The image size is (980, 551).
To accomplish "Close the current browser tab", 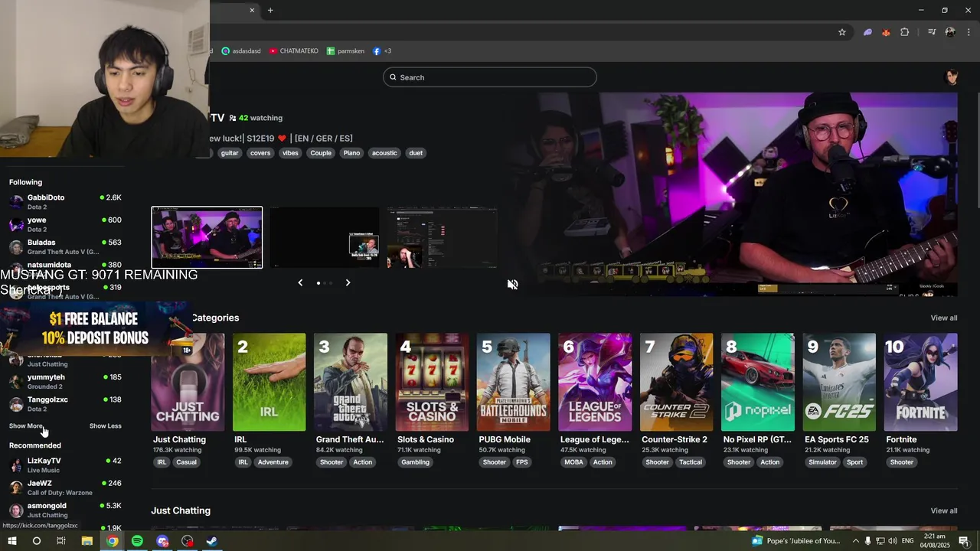I will pyautogui.click(x=252, y=10).
